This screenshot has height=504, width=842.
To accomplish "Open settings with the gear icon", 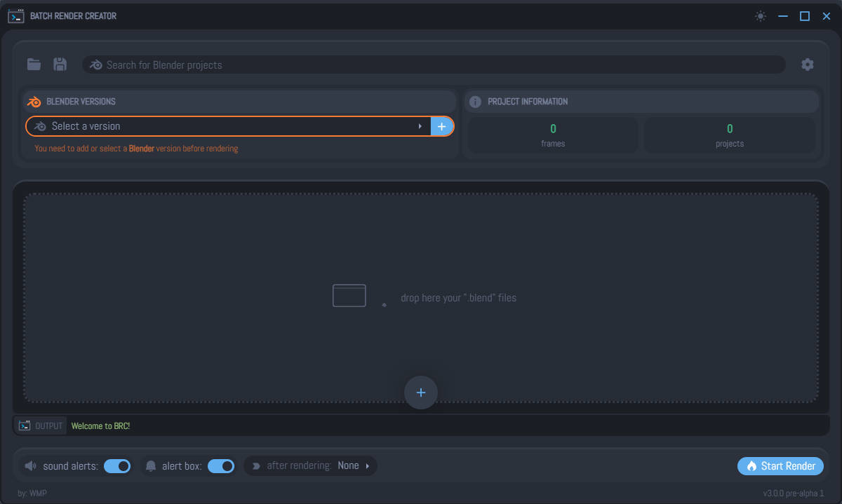I will pyautogui.click(x=808, y=64).
